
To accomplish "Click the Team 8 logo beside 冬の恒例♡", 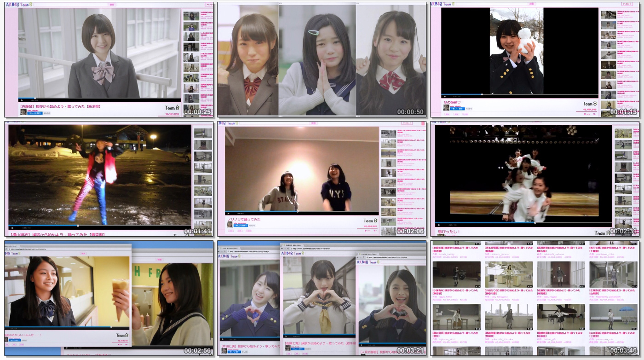I will 590,104.
